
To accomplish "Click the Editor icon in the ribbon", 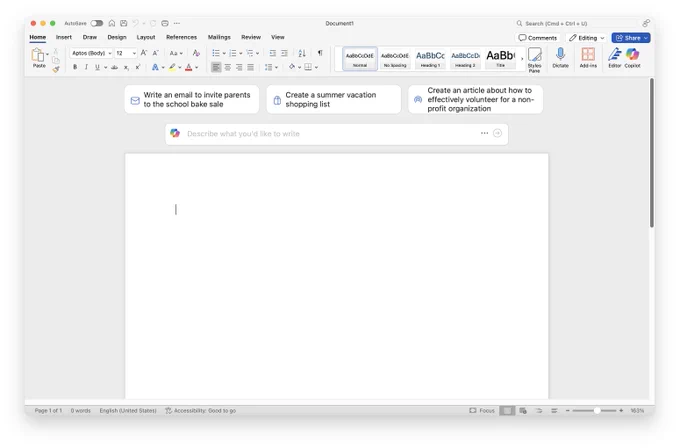I will click(x=614, y=57).
